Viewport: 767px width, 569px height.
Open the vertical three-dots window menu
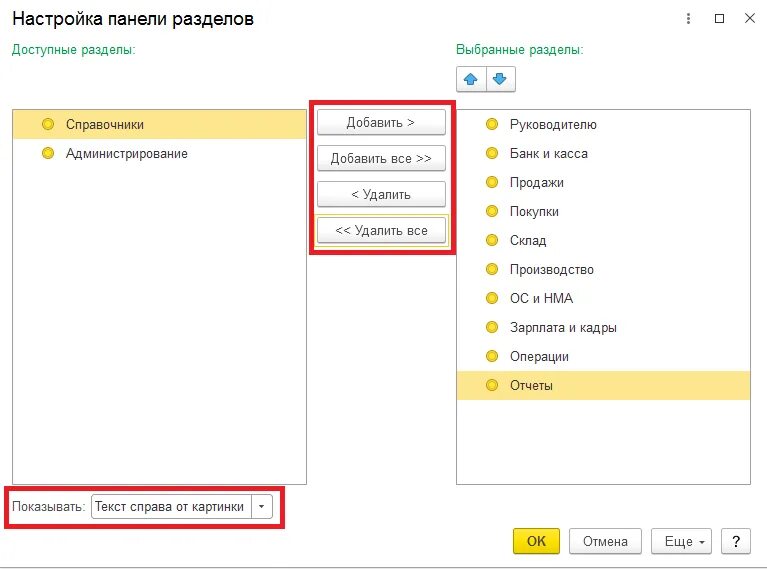pyautogui.click(x=688, y=19)
